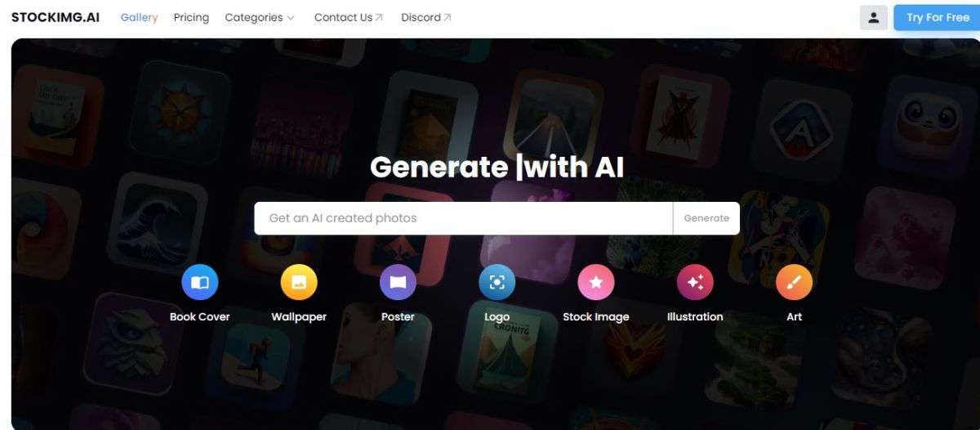Select the Stock Image star icon
Image resolution: width=980 pixels, height=430 pixels.
pyautogui.click(x=596, y=283)
